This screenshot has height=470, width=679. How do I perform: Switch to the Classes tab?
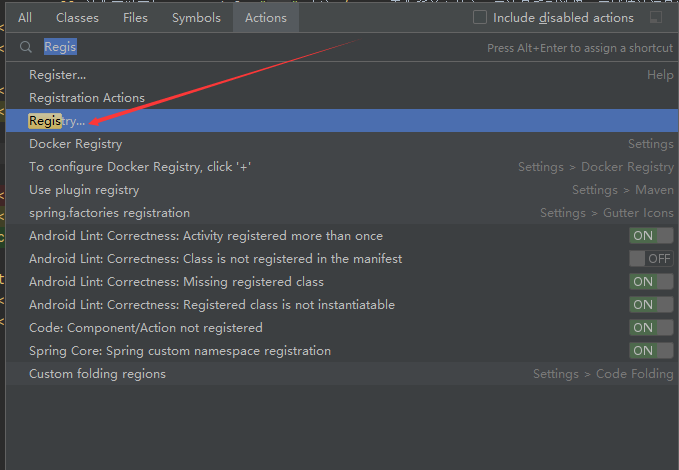click(77, 18)
